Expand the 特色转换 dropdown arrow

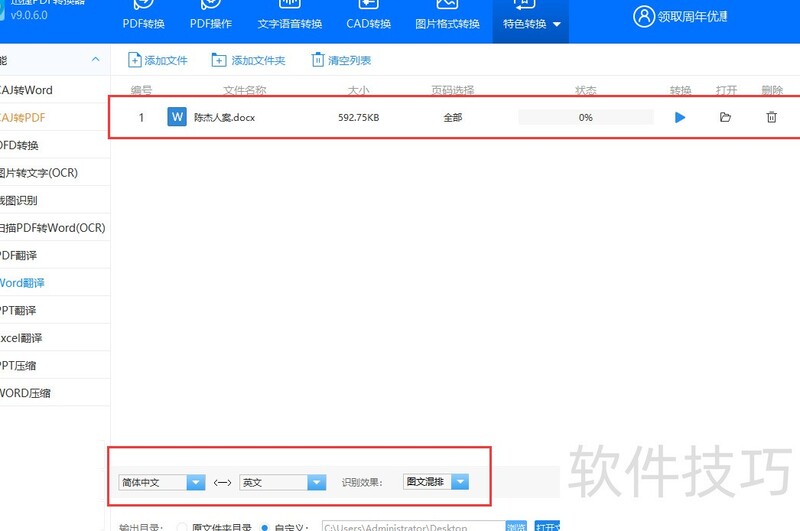tap(557, 24)
